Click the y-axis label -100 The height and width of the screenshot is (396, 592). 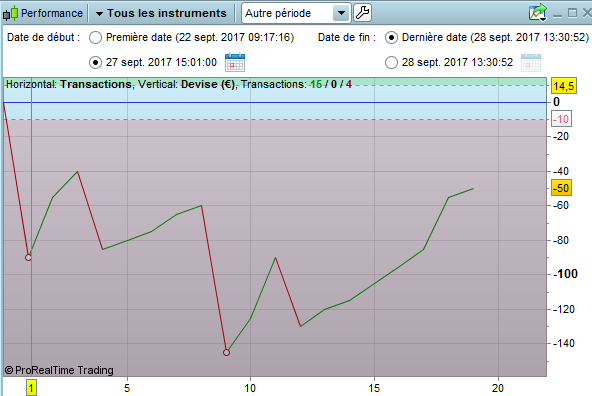click(x=565, y=274)
